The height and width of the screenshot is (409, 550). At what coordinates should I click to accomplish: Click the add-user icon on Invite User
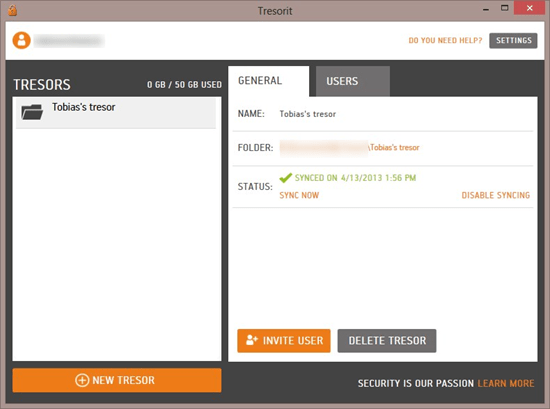point(252,340)
